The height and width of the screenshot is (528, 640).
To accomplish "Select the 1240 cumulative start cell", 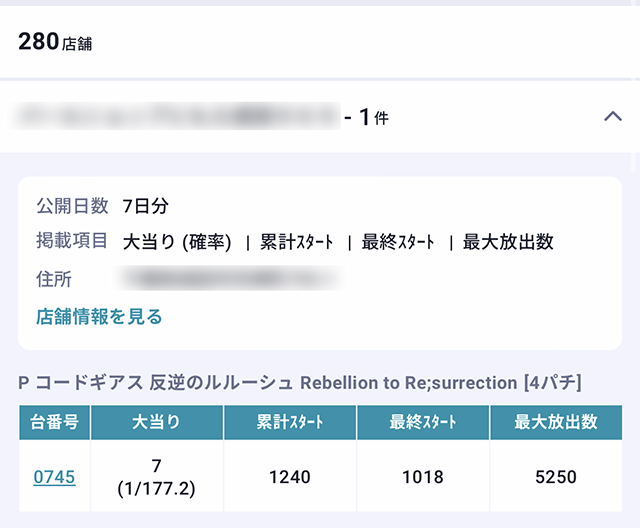I will click(289, 478).
